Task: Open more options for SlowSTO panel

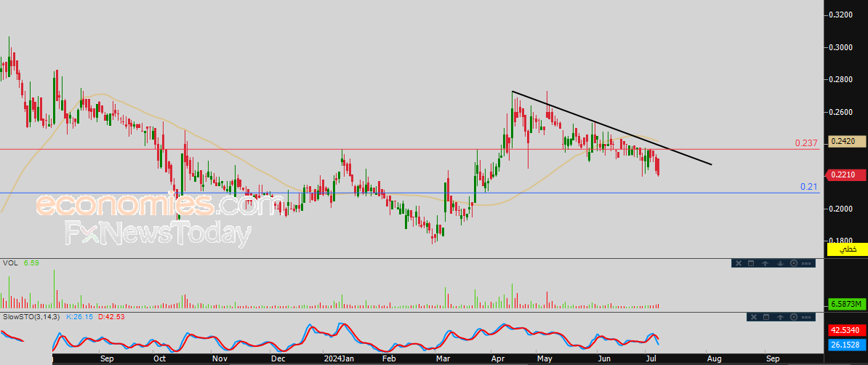Action: pyautogui.click(x=807, y=317)
